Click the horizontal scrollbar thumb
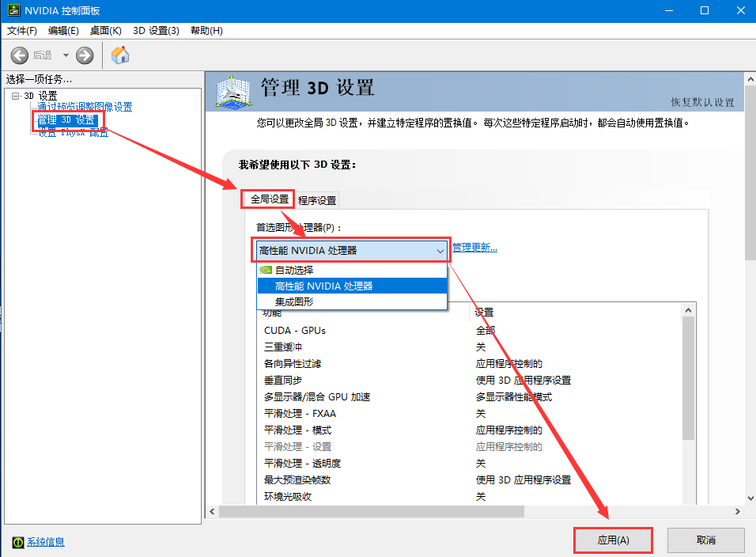Viewport: 756px width, 557px height. tap(371, 511)
